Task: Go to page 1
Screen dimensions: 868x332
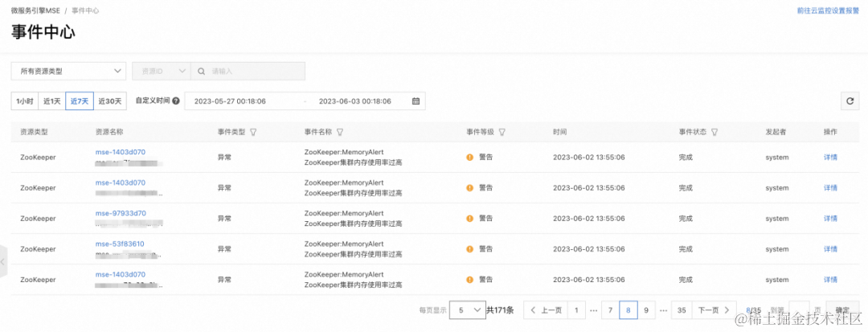Action: click(575, 310)
